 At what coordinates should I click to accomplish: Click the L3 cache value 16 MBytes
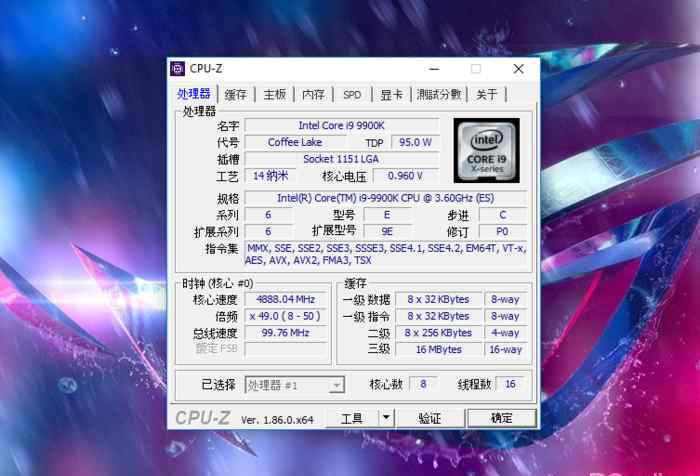pos(438,350)
